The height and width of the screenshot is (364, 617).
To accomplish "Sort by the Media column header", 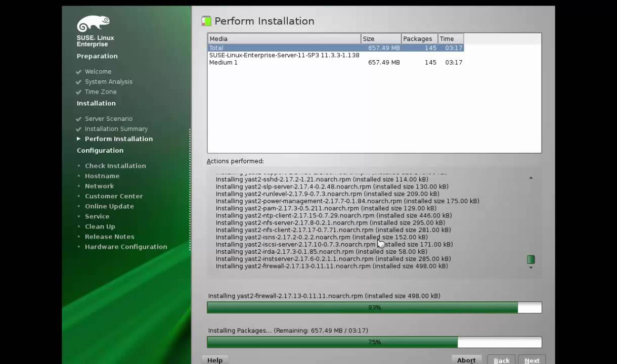I will (284, 39).
